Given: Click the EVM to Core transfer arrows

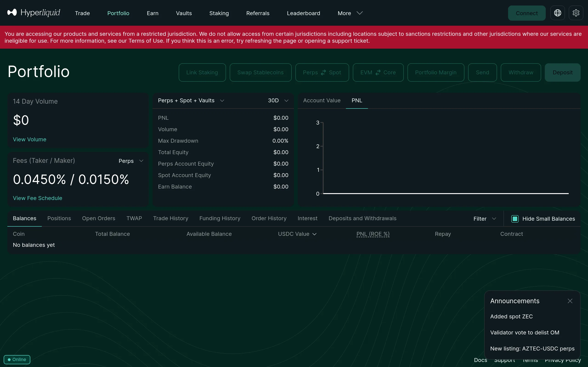Looking at the screenshot, I should click(378, 72).
